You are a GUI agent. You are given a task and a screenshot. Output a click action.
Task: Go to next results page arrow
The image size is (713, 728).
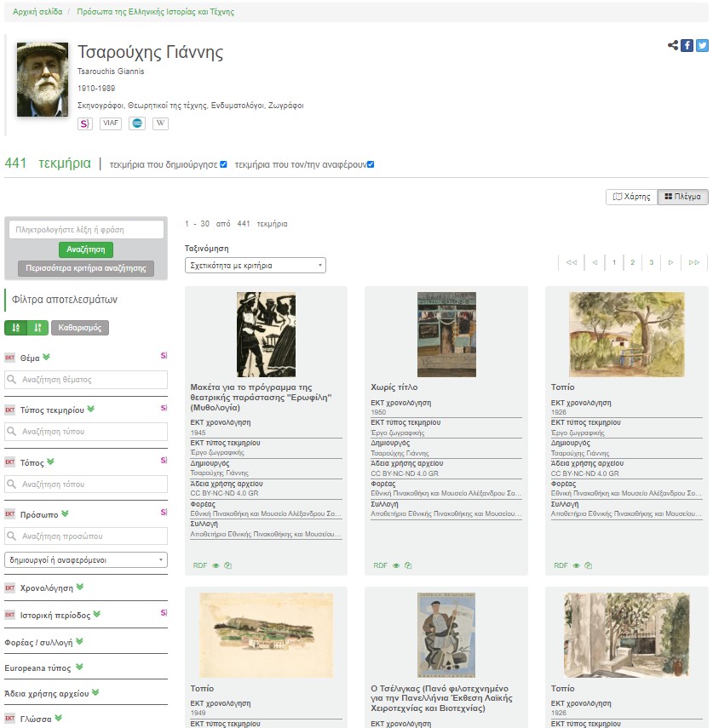670,262
